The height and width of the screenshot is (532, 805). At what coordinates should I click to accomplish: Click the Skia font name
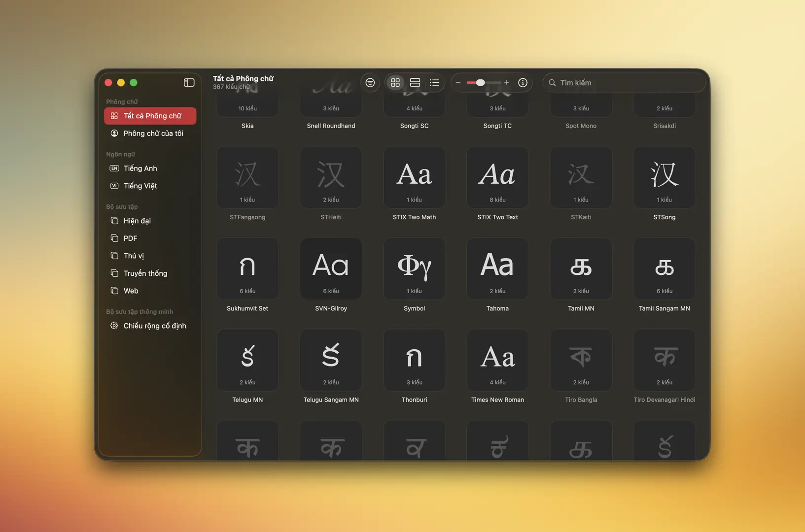click(x=247, y=126)
